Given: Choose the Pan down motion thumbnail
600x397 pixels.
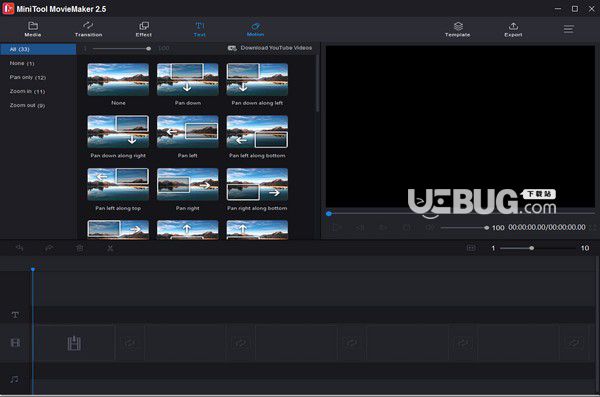Looking at the screenshot, I should click(x=188, y=79).
